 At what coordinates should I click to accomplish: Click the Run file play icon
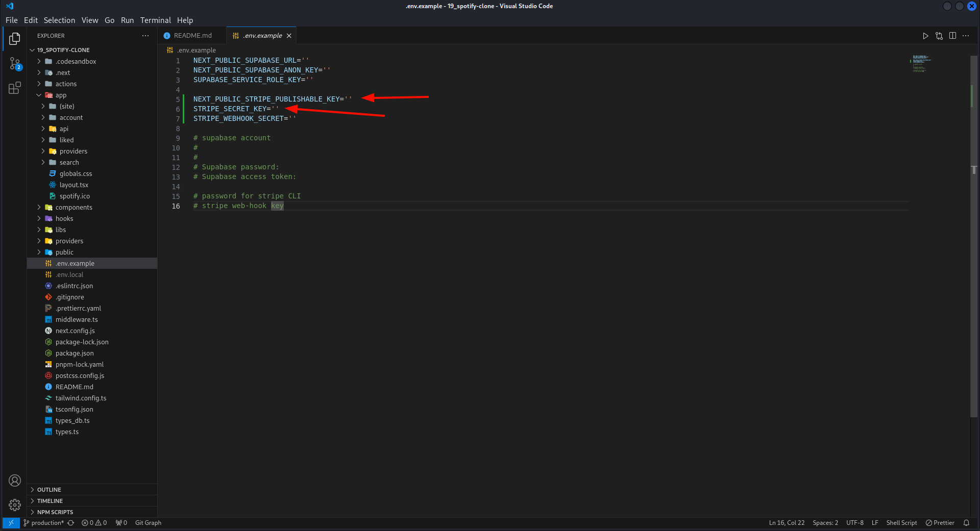click(925, 36)
